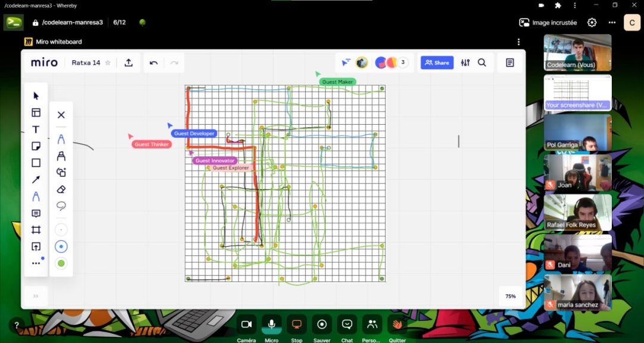Select the Frame tool

[36, 230]
